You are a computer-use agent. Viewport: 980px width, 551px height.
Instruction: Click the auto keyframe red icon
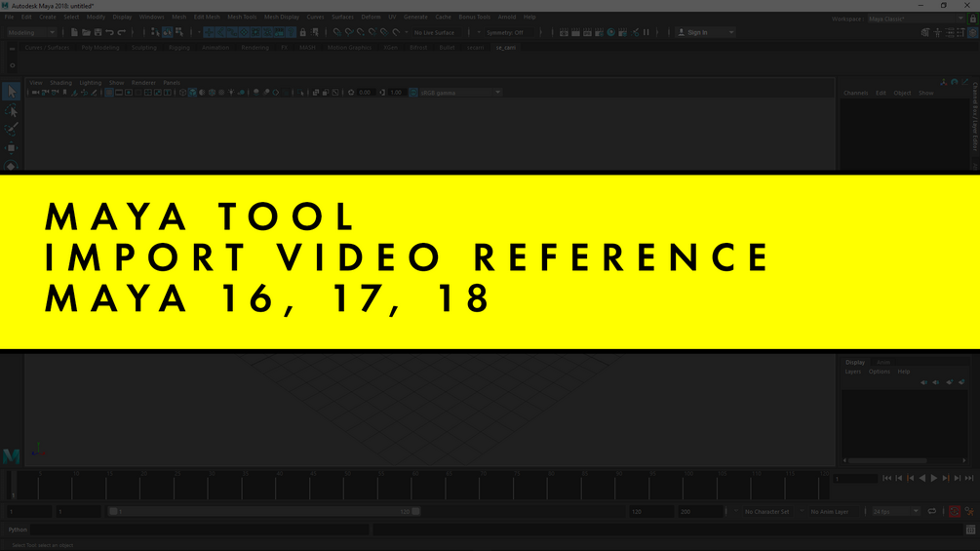pos(955,512)
